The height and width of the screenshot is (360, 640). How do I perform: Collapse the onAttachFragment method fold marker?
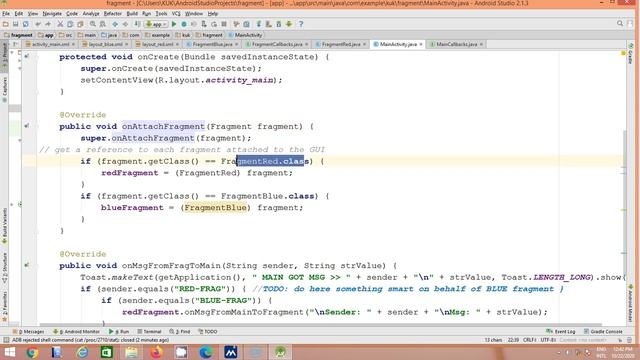pyautogui.click(x=37, y=126)
